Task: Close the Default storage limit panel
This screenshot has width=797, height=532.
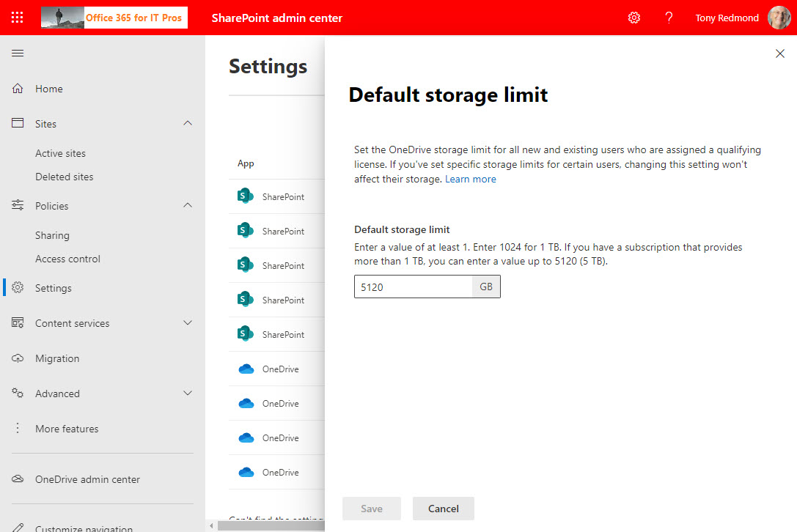Action: point(779,53)
